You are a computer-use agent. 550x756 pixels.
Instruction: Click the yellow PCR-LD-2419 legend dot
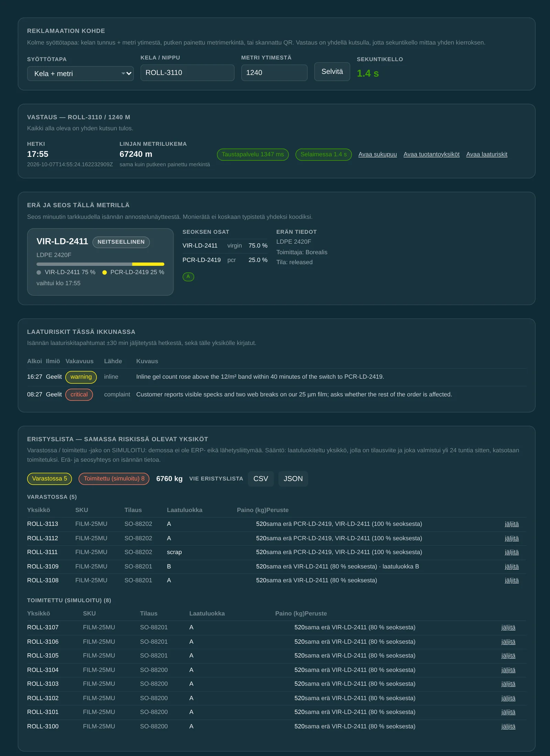pyautogui.click(x=104, y=272)
